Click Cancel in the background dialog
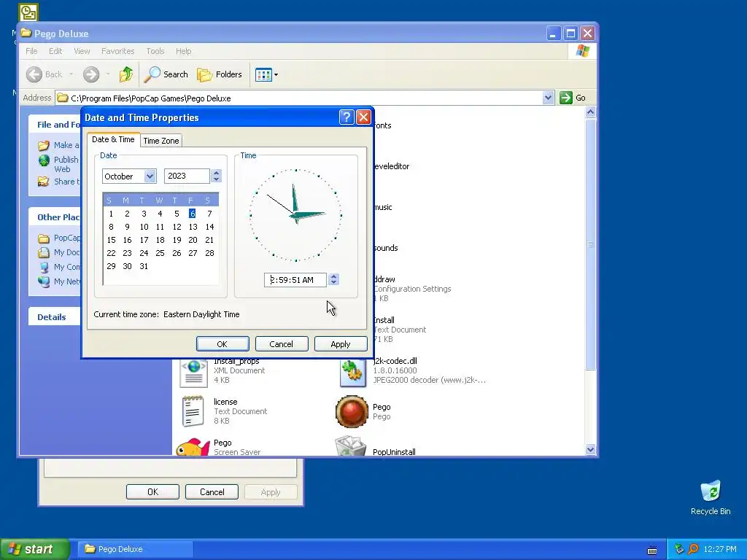The height and width of the screenshot is (560, 747). coord(212,492)
